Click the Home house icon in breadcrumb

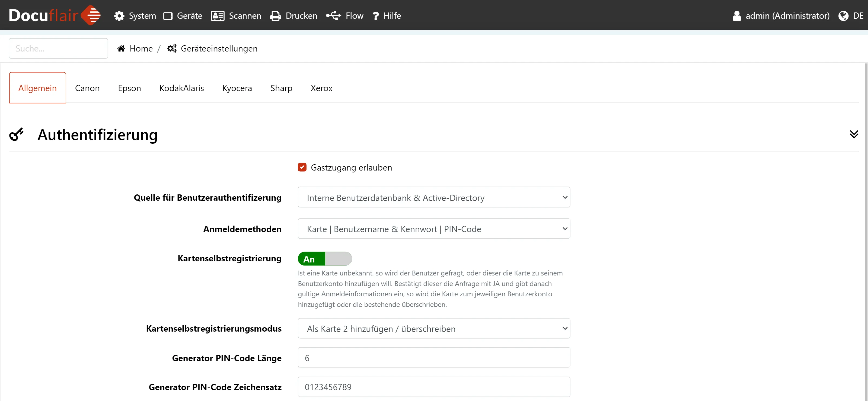(121, 49)
